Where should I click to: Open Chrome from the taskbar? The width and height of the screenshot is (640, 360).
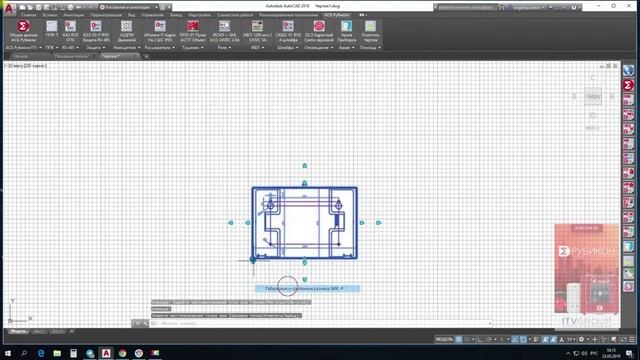[x=122, y=353]
